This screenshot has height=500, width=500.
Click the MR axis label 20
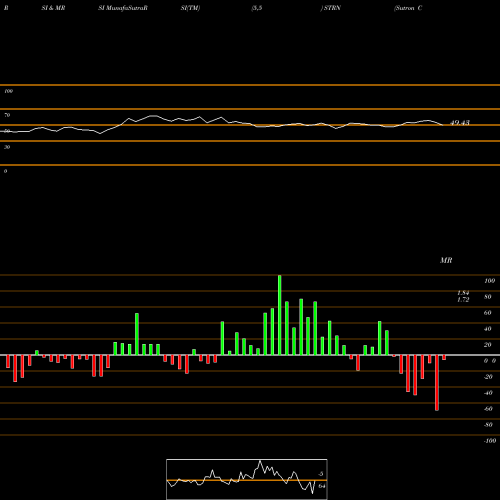[488, 345]
